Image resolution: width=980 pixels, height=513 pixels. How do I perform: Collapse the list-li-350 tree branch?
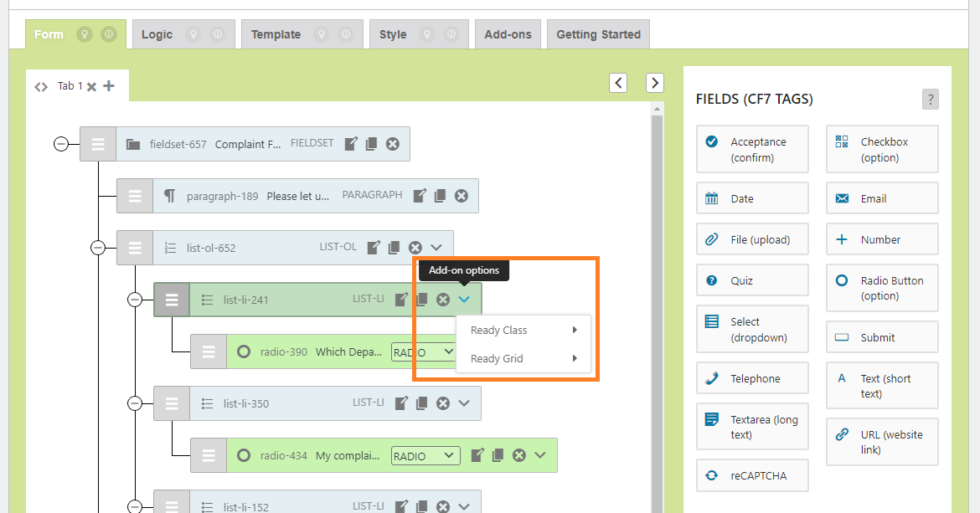coord(135,403)
